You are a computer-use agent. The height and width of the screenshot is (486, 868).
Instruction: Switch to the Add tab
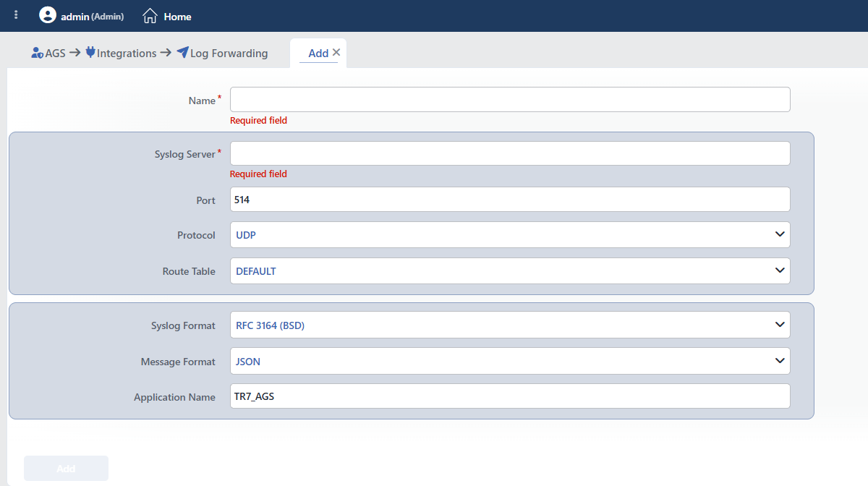[318, 53]
